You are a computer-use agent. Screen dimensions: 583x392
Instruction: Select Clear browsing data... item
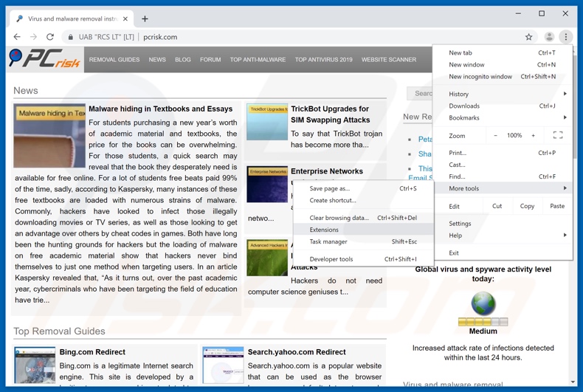click(x=363, y=218)
